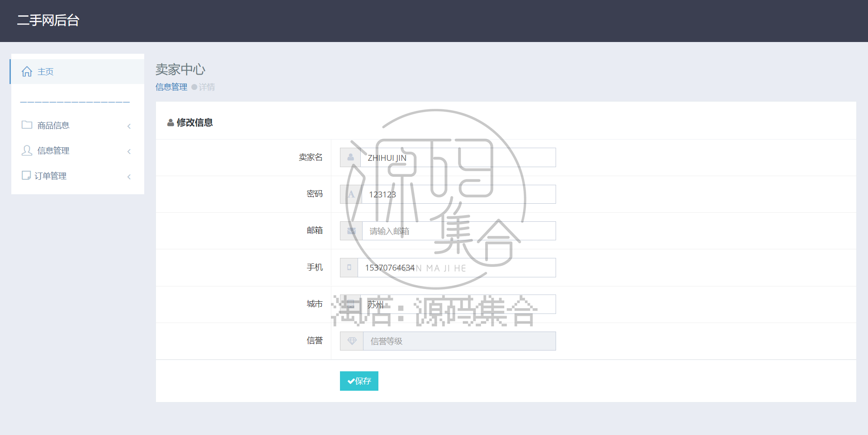Open the 商品信息 sidebar menu
Image resolution: width=868 pixels, height=435 pixels.
tap(77, 125)
